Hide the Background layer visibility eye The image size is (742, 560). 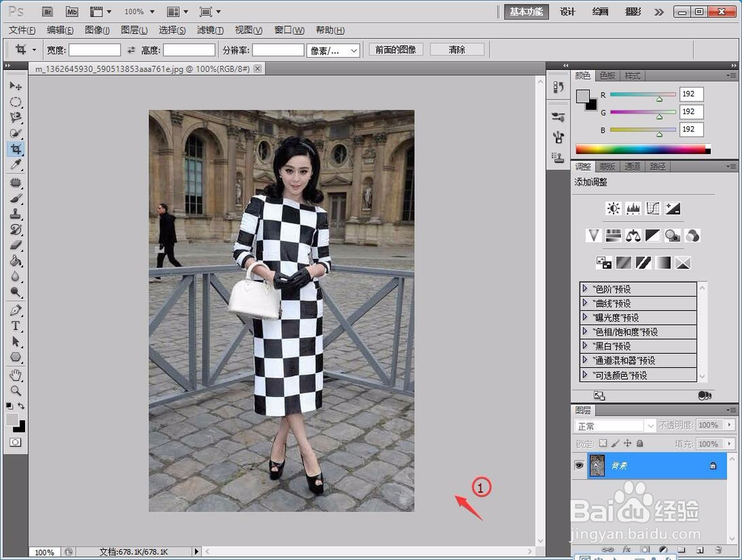tap(579, 465)
